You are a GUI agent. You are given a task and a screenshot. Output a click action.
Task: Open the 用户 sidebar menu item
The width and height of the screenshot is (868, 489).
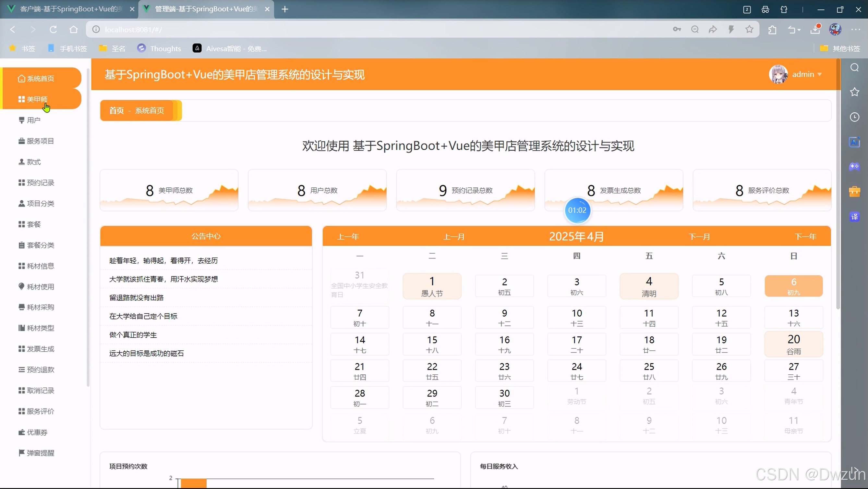tap(33, 120)
